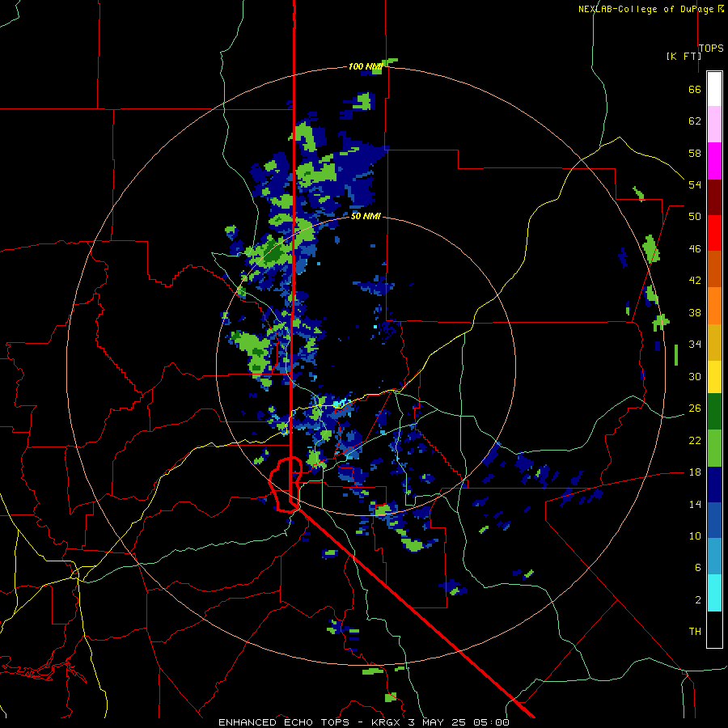Pick the light blue legend swatch
728x728 pixels.
pyautogui.click(x=714, y=557)
